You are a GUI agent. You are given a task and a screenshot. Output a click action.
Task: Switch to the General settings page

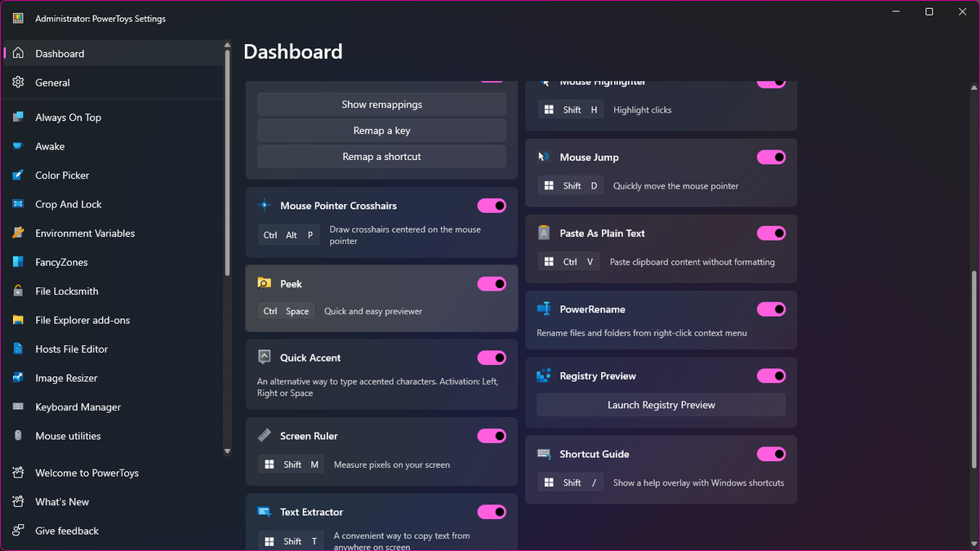click(51, 82)
